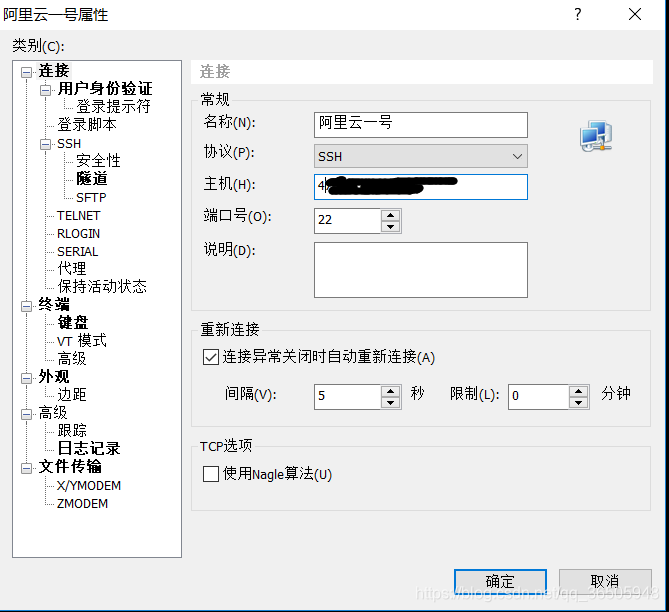Collapse the 高级 category tree node

pyautogui.click(x=26, y=414)
